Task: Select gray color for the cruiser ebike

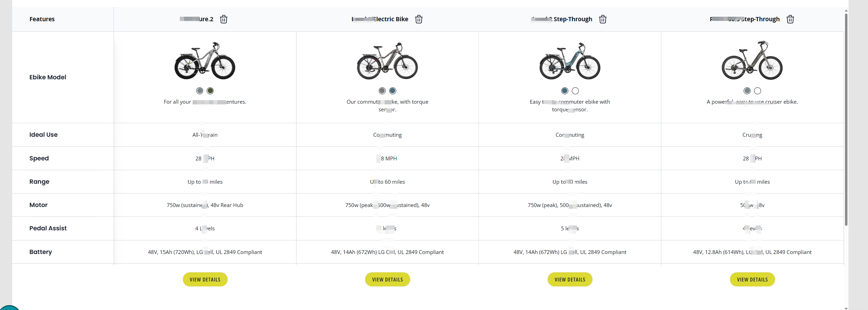Action: click(x=747, y=91)
